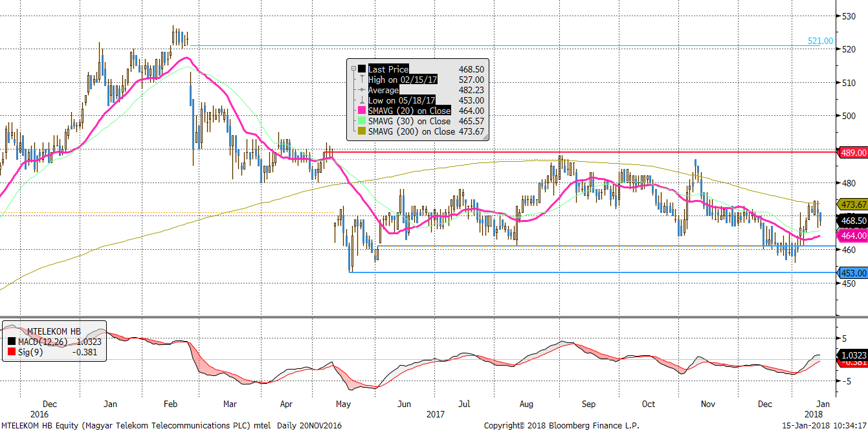This screenshot has width=868, height=431.
Task: Click the pink 464.00 price tag on axis
Action: [x=852, y=236]
